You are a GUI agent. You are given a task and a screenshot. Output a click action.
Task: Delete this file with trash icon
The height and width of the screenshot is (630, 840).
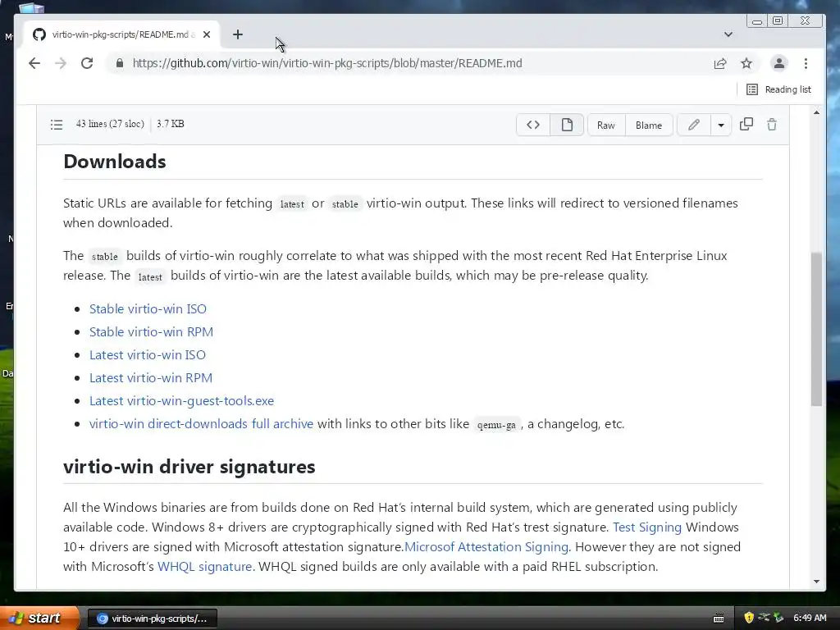tap(772, 125)
